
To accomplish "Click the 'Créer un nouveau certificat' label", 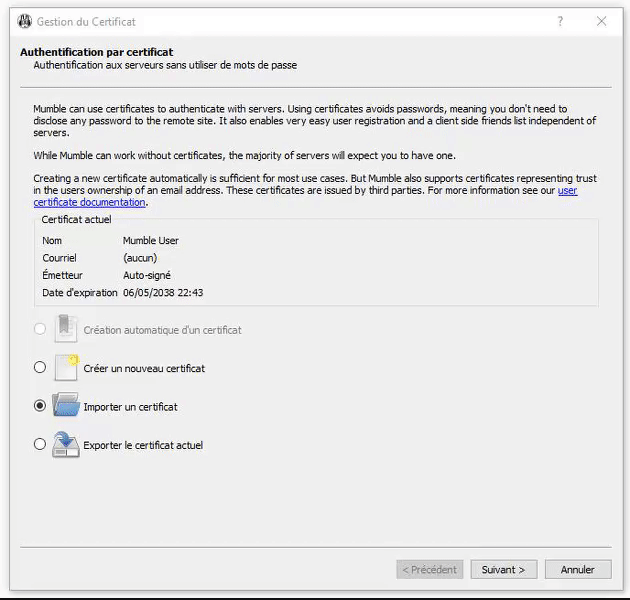I will [x=144, y=369].
